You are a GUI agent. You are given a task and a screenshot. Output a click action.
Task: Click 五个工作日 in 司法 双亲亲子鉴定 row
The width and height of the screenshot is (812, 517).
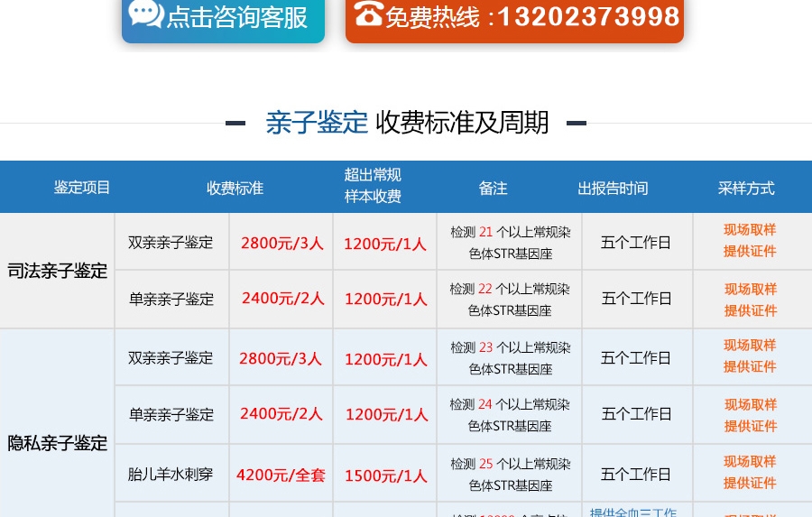[635, 242]
